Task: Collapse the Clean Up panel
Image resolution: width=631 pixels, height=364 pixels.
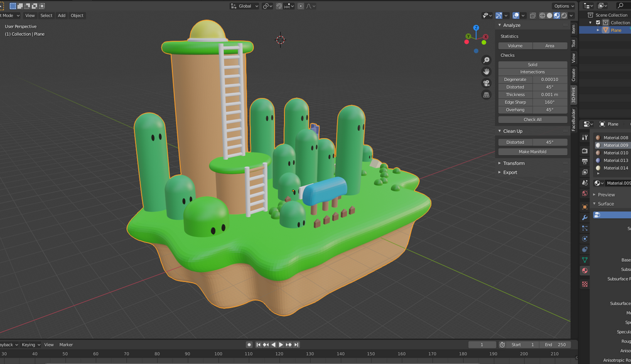Action: pos(500,131)
